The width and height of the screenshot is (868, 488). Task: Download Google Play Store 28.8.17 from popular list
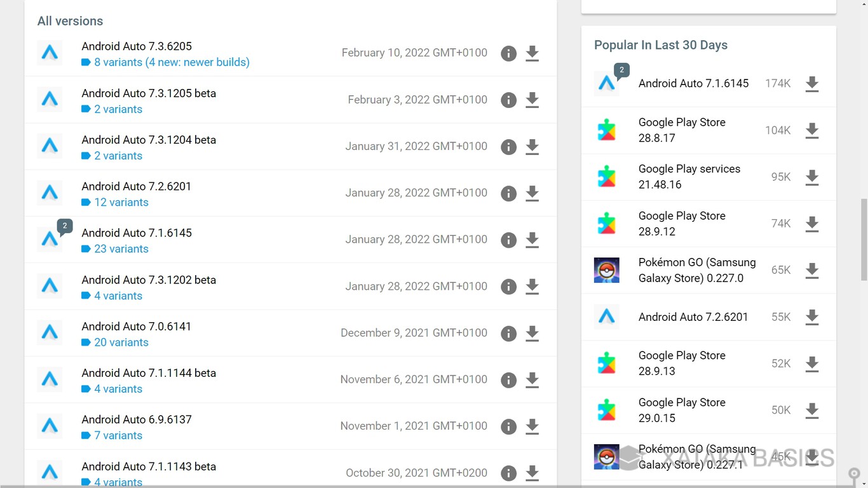[x=811, y=131]
